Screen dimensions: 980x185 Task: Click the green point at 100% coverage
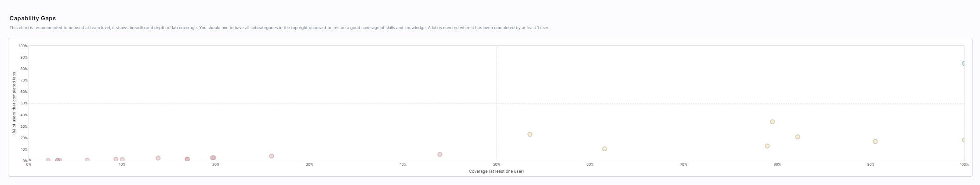964,63
